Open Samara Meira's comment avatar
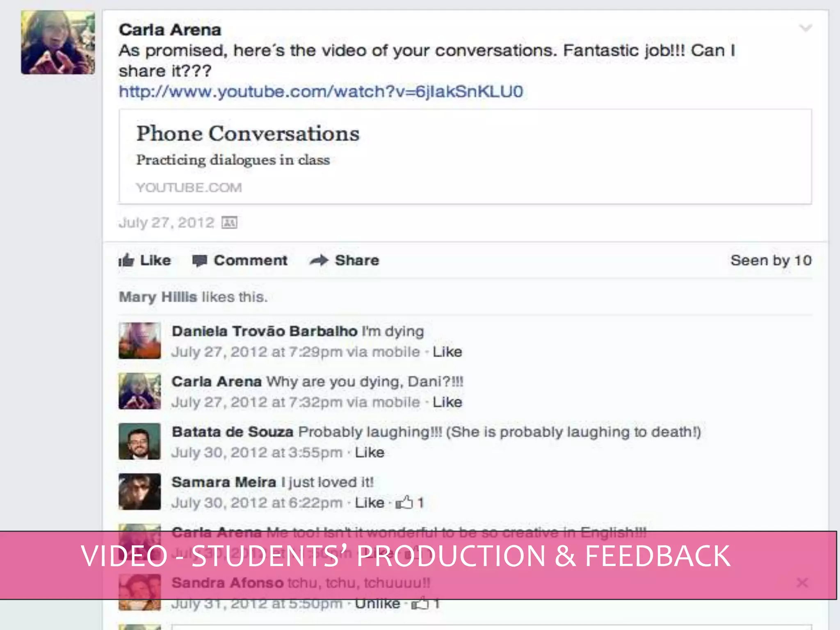Viewport: 840px width, 630px height. [x=139, y=491]
